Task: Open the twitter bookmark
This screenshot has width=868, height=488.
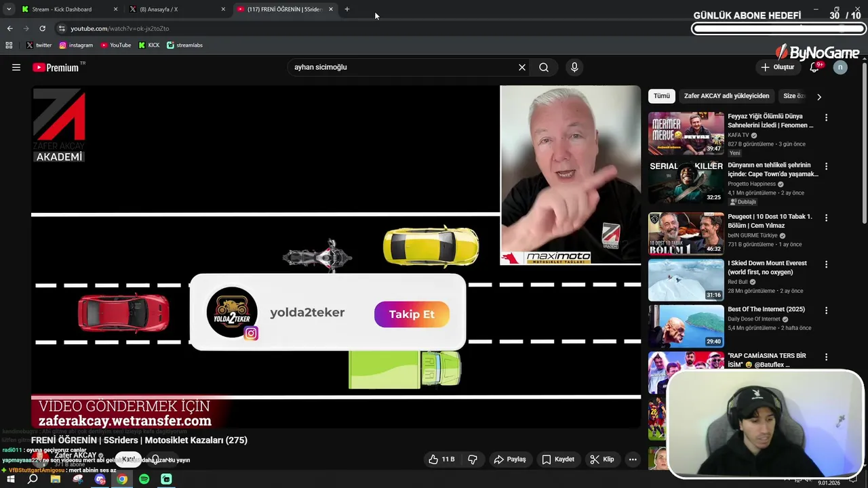Action: tap(39, 45)
